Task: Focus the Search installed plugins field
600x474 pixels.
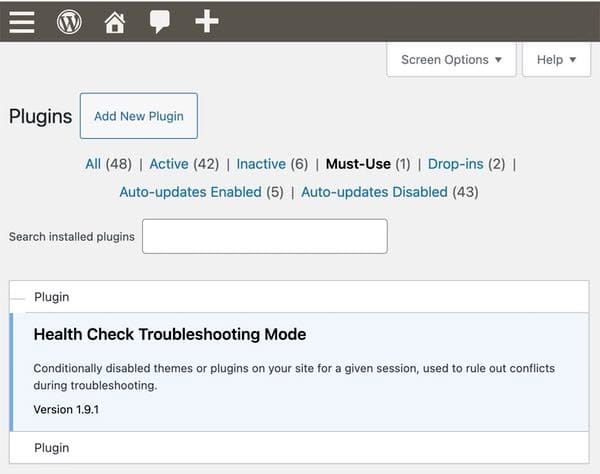Action: (x=264, y=237)
